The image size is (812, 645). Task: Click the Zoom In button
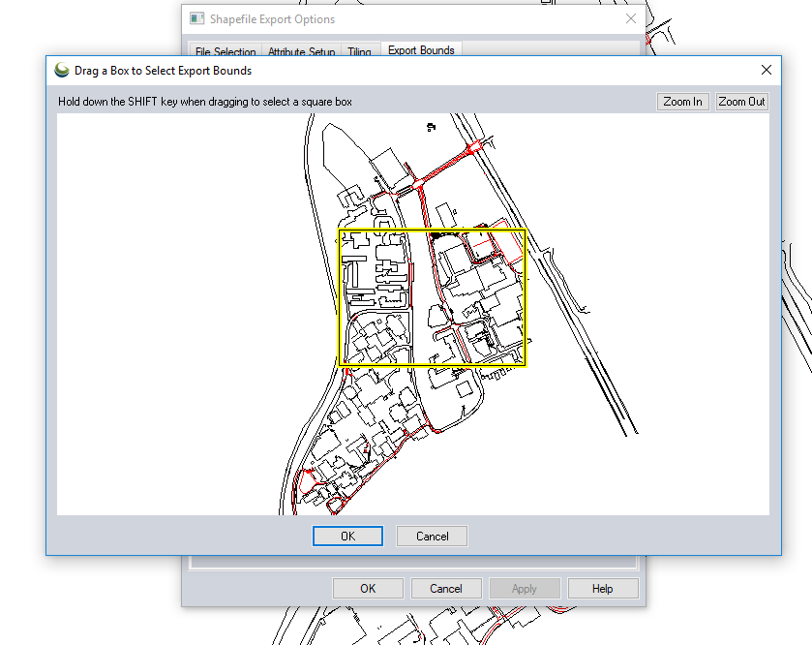click(682, 102)
